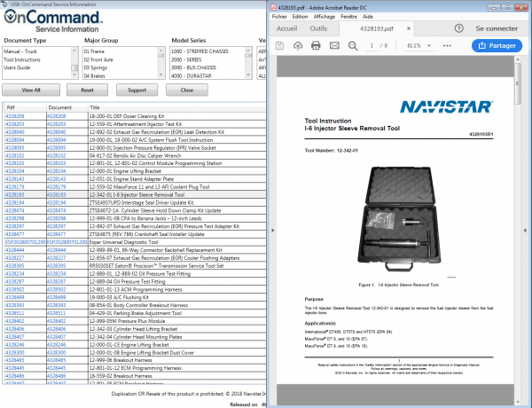Image resolution: width=532 pixels, height=408 pixels.
Task: Click the View All button in OnCommand
Action: point(31,90)
